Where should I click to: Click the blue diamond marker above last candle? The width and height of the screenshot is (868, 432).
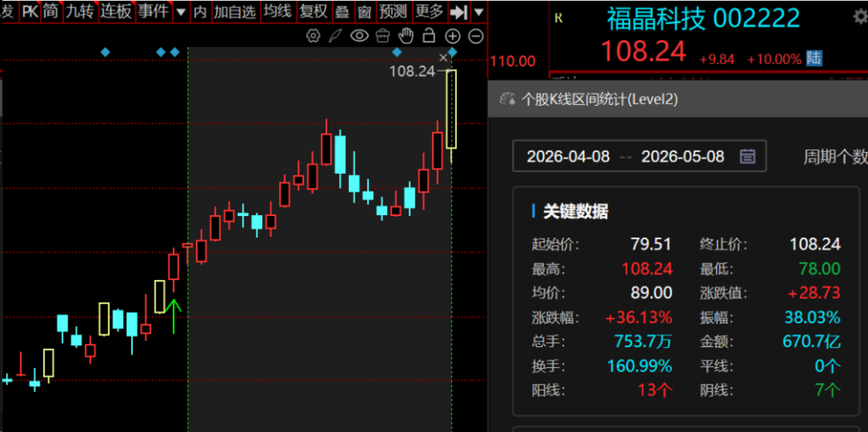(x=452, y=52)
